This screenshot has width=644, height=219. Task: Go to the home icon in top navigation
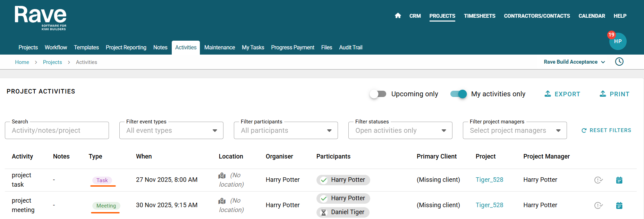coord(398,16)
